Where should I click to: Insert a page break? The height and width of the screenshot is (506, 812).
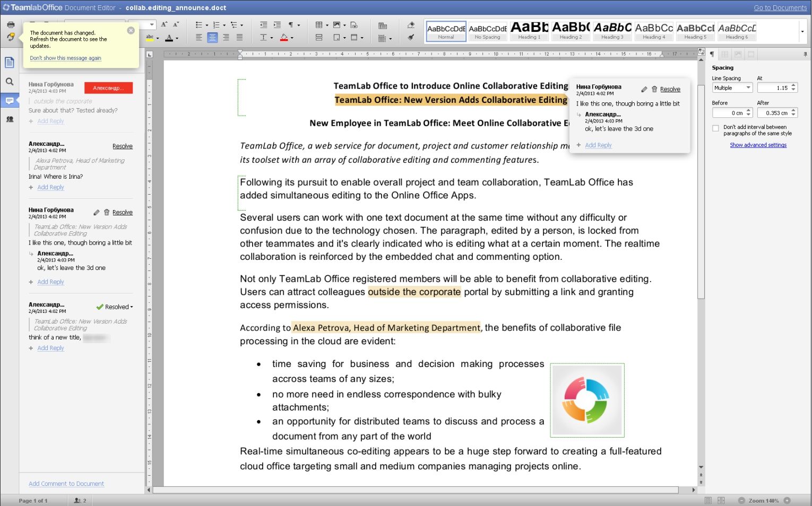click(319, 38)
